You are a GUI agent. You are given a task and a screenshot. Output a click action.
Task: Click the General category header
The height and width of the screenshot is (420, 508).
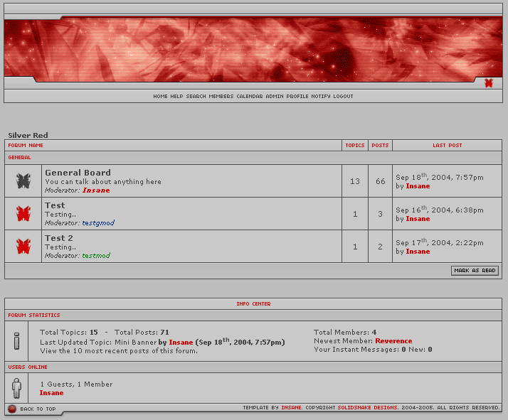point(19,158)
